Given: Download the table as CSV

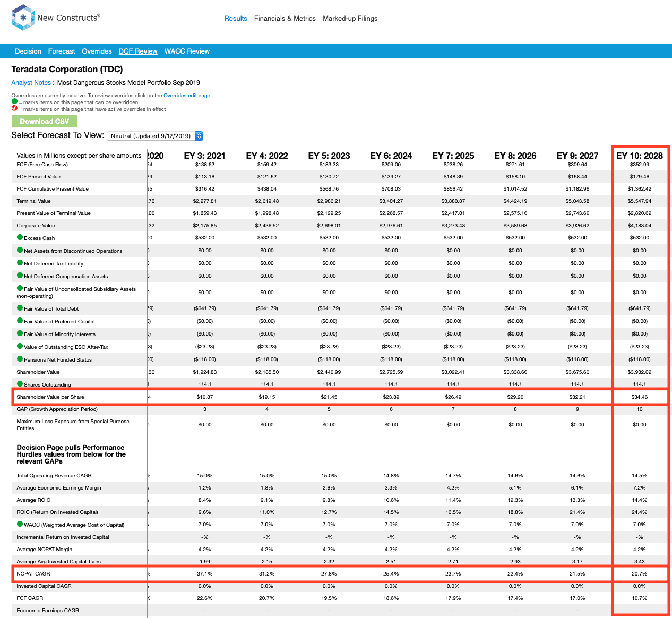Looking at the screenshot, I should pyautogui.click(x=45, y=121).
